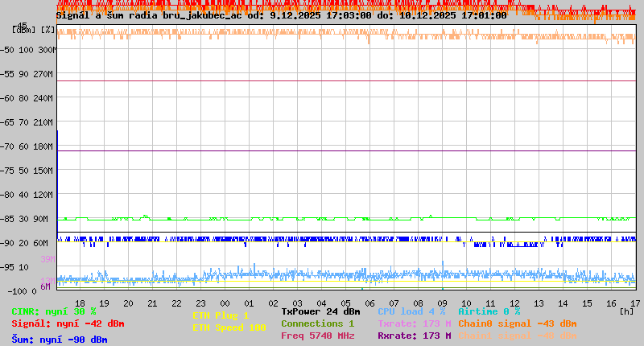644x346 pixels.
Task: Select the 'Šum: nyní -90 dBm' legend entry
Action: (60, 340)
